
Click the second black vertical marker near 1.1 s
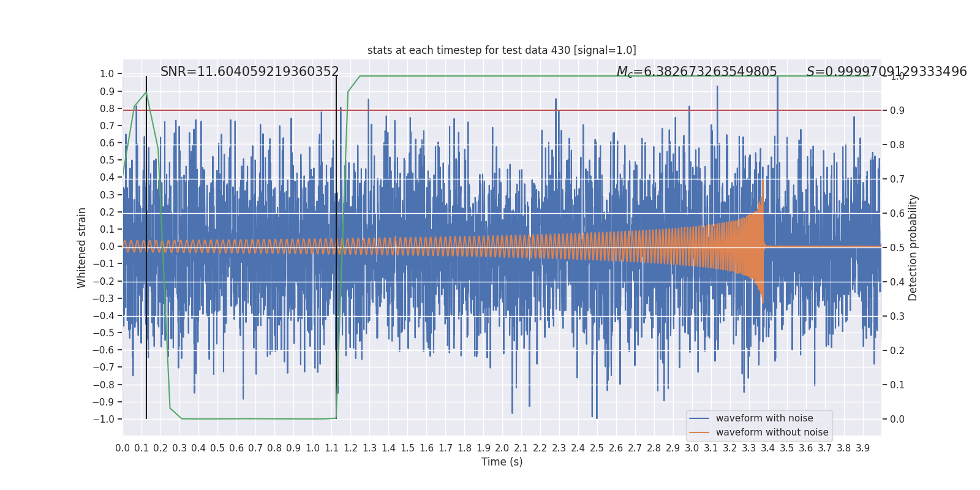click(336, 247)
